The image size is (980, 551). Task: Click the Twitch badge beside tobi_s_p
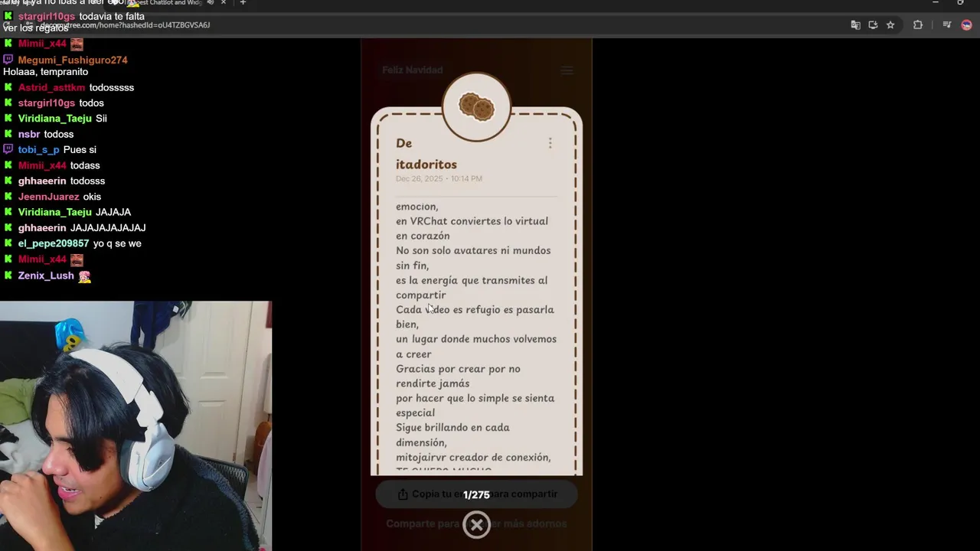8,149
